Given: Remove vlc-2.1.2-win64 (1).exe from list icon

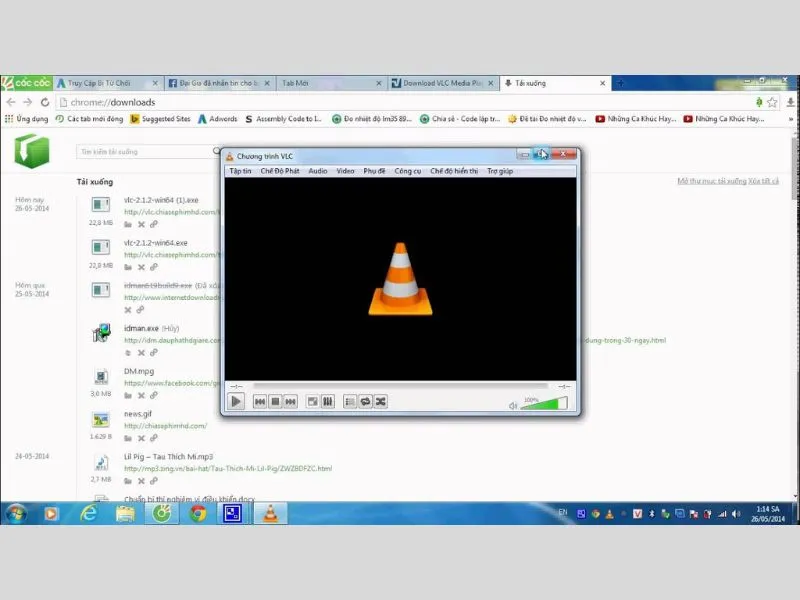Looking at the screenshot, I should click(141, 224).
